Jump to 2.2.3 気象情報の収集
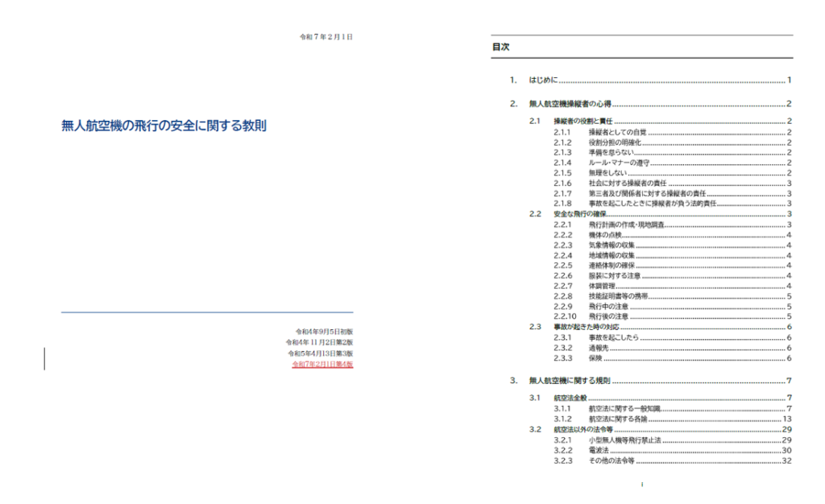The image size is (825, 504). (x=611, y=245)
